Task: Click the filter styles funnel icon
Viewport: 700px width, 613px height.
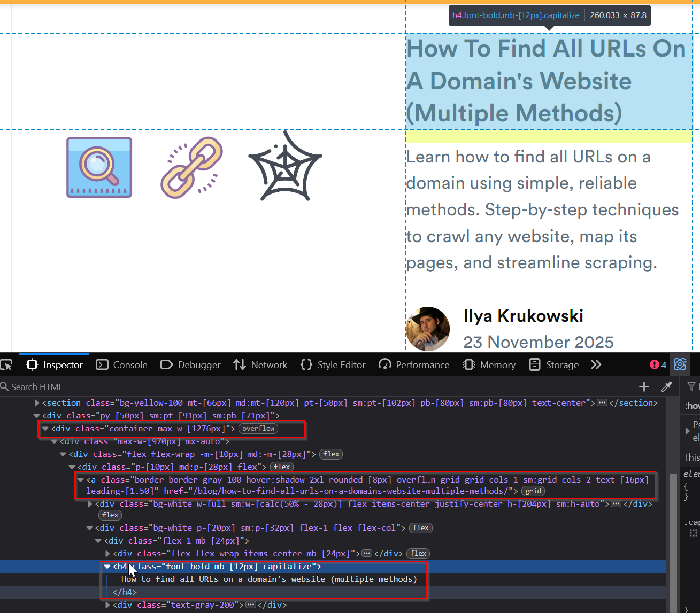Action: tap(691, 386)
